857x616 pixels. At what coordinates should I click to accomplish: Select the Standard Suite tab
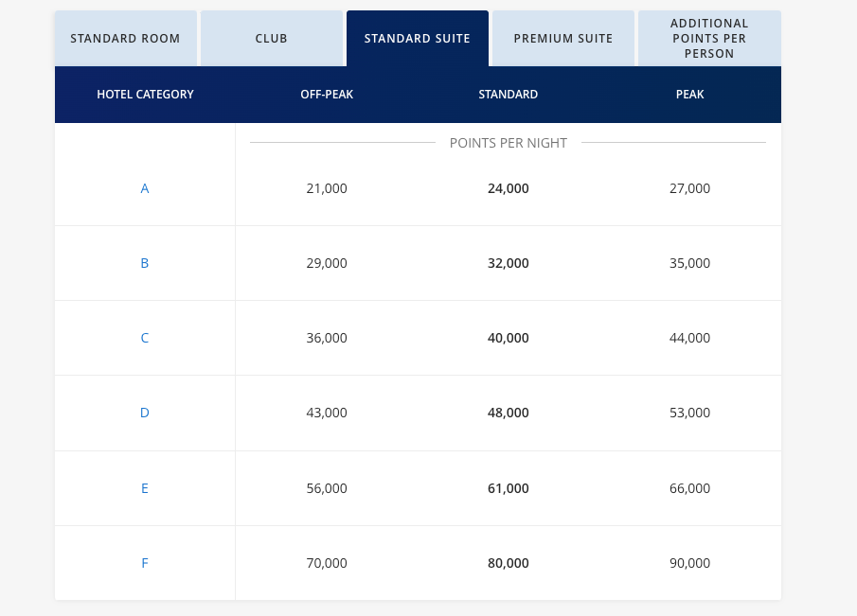tap(417, 38)
